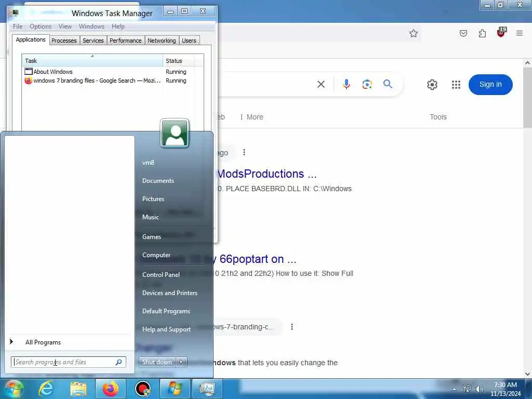Open Pictures from Start menu
This screenshot has width=532, height=399.
point(153,199)
